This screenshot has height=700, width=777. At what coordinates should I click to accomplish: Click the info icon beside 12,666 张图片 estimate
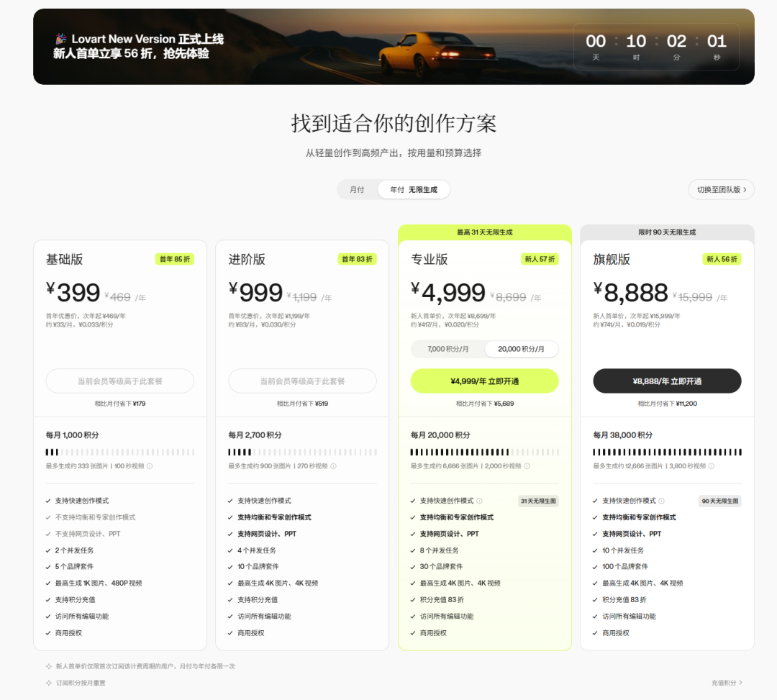(711, 466)
